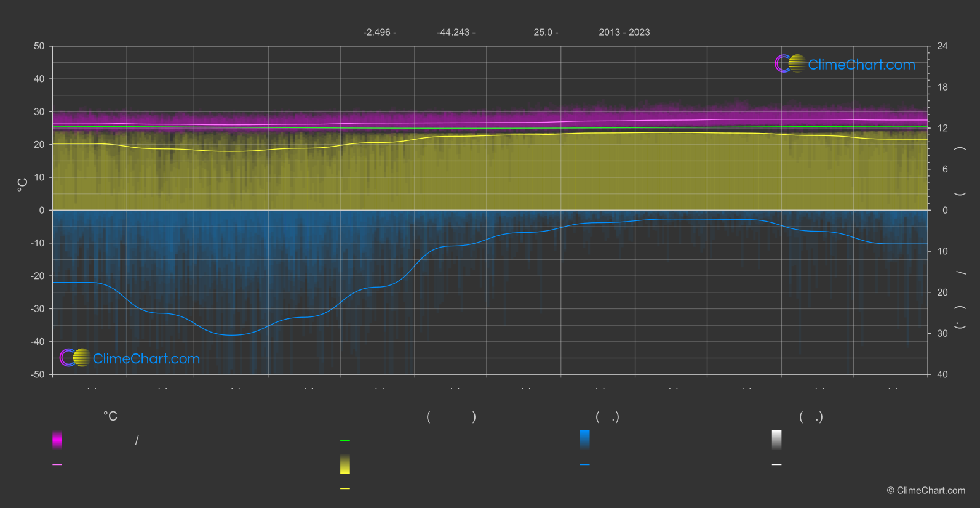Click the 2013 - 2023 year range label

(x=624, y=33)
